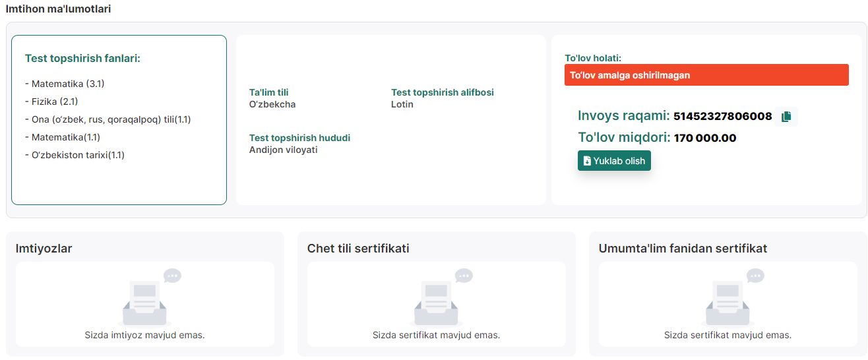The image size is (868, 360).
Task: Click the Ona tili (1.1) subject entry
Action: 108,119
